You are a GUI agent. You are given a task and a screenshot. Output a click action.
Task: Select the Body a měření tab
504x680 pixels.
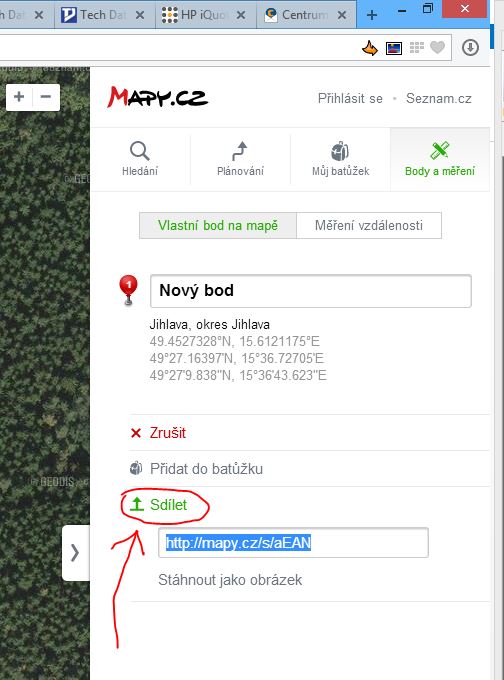click(440, 159)
